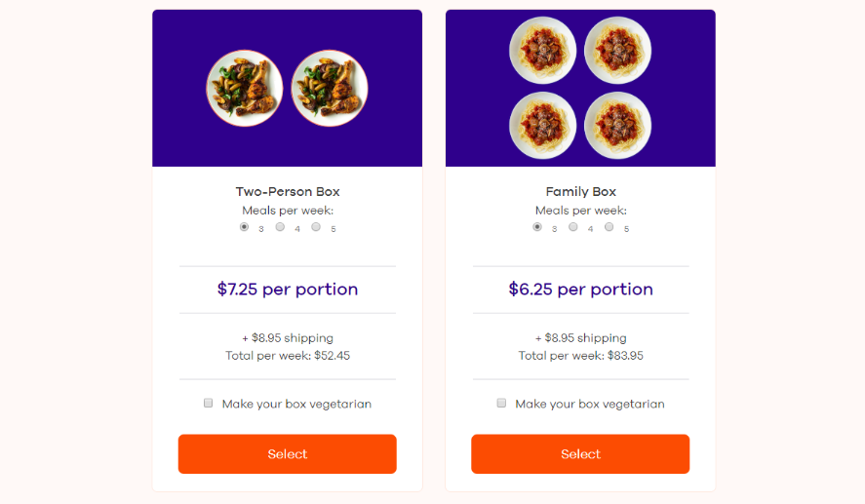Enable vegetarian option for Two-Person Box
Image resolution: width=865 pixels, height=504 pixels.
[x=209, y=403]
